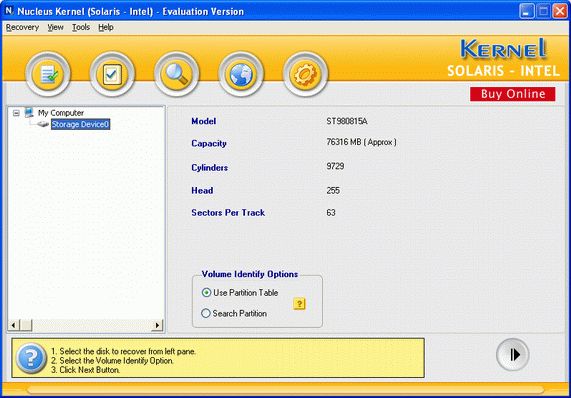The width and height of the screenshot is (571, 398).
Task: Select the Search Partition option
Action: pyautogui.click(x=234, y=313)
